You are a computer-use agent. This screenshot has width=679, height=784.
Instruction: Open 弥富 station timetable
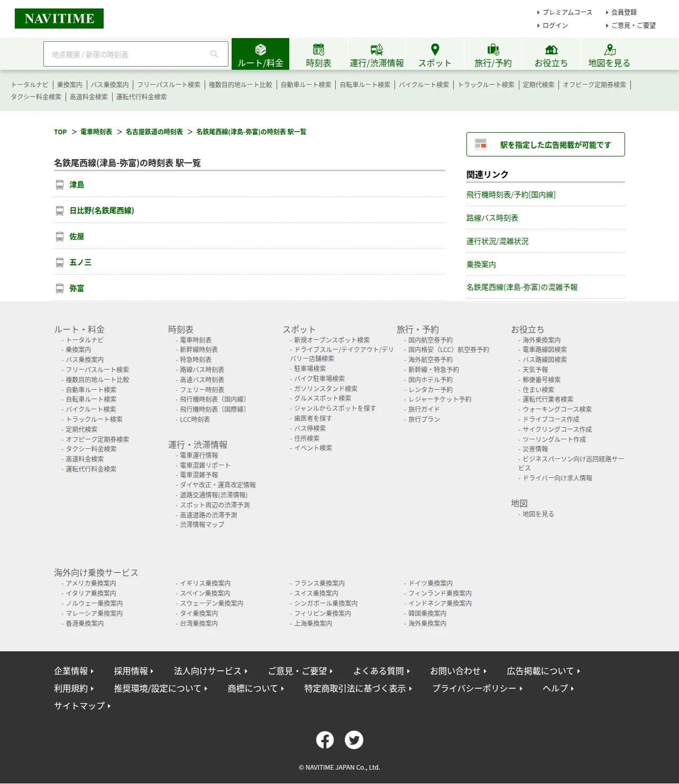click(77, 288)
